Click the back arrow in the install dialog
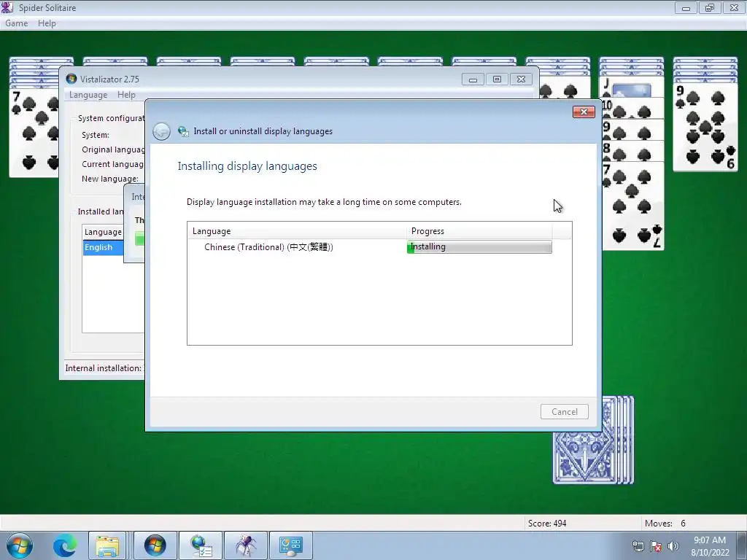The image size is (747, 560). coord(161,131)
